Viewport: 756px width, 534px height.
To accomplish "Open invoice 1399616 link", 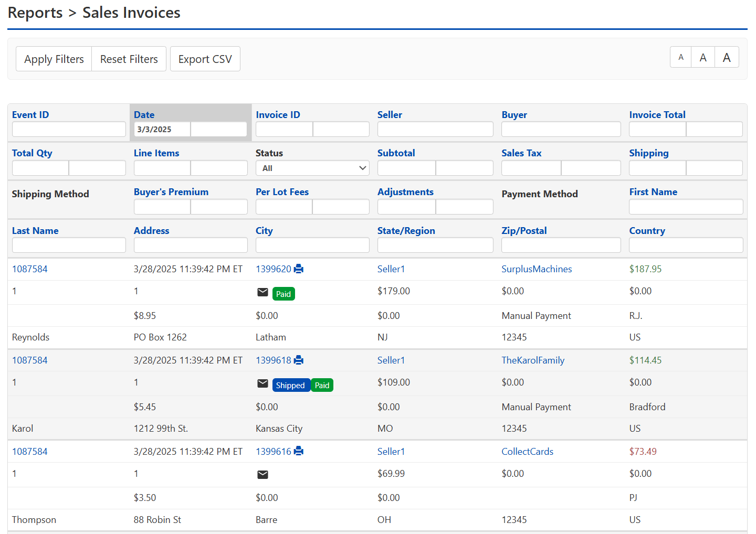I will tap(274, 452).
